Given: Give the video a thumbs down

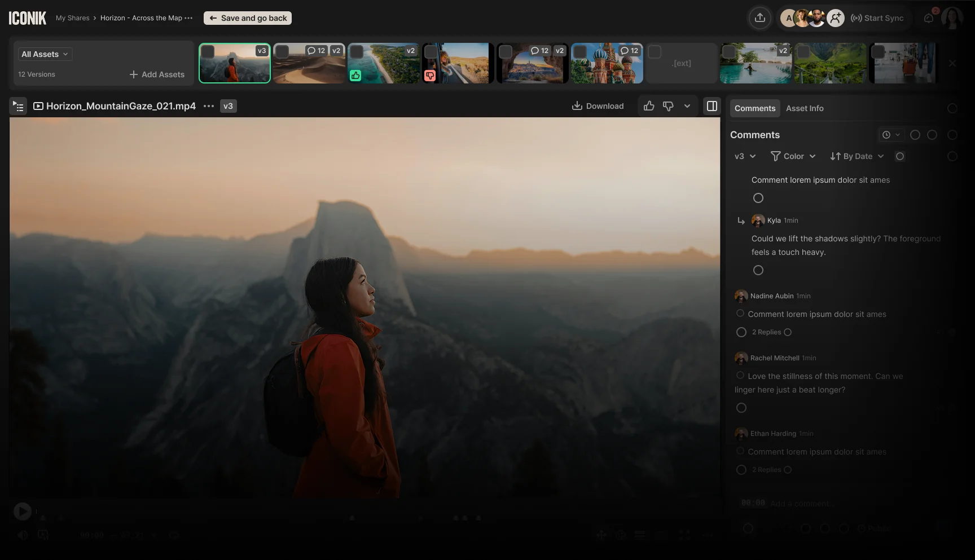Looking at the screenshot, I should [x=668, y=105].
